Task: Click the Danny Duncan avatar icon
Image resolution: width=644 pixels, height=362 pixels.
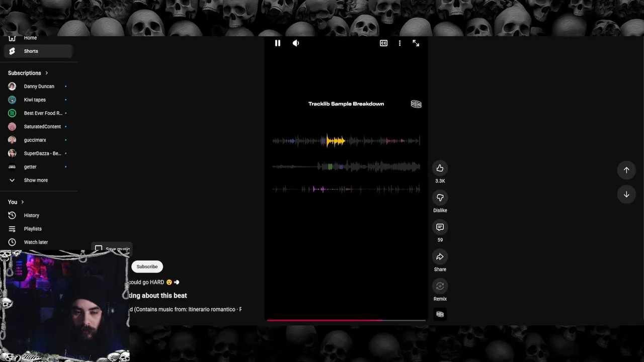Action: click(12, 86)
